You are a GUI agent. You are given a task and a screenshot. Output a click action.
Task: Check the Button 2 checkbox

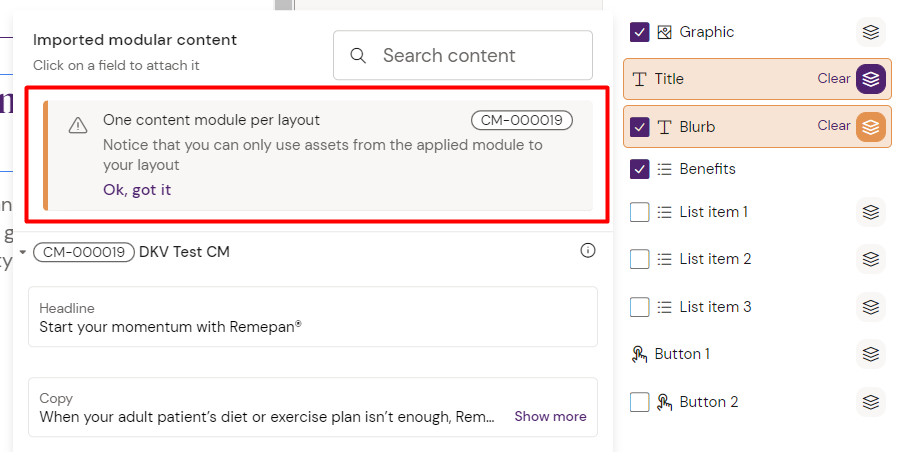click(x=640, y=402)
